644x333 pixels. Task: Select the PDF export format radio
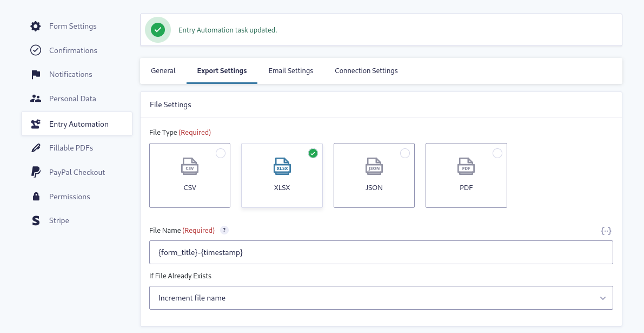point(497,153)
